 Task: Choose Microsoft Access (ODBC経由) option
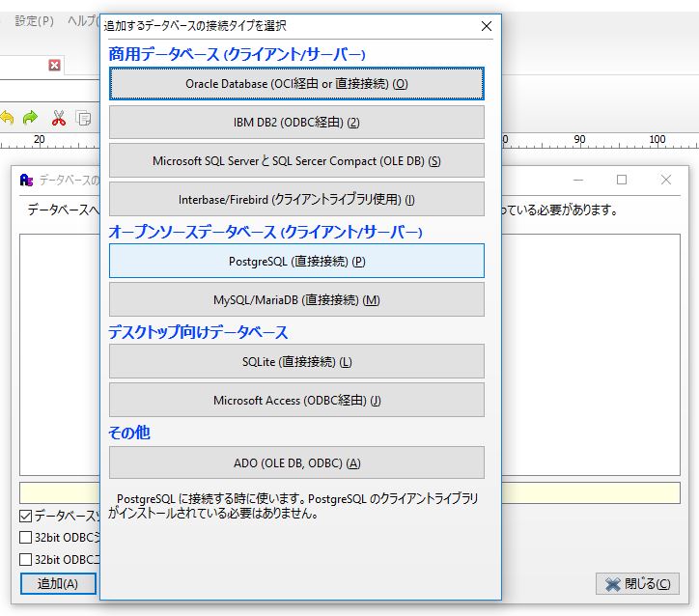(296, 401)
